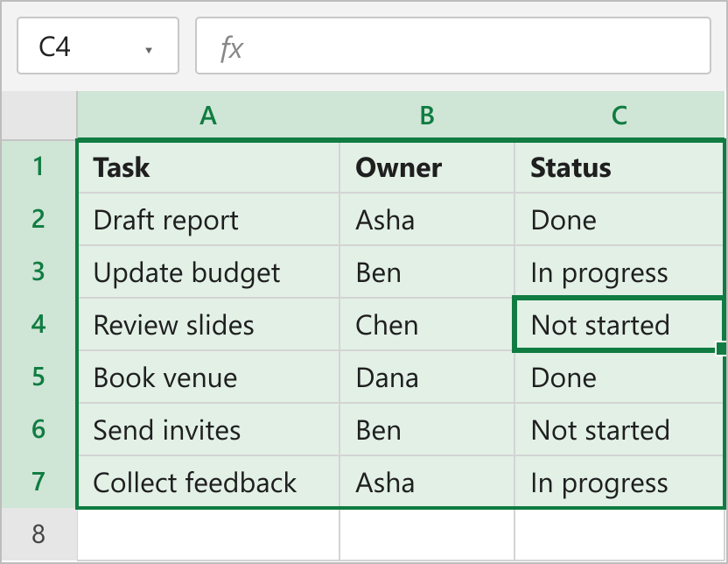Viewport: 728px width, 564px height.
Task: Select the Send invites cell
Action: [x=208, y=429]
